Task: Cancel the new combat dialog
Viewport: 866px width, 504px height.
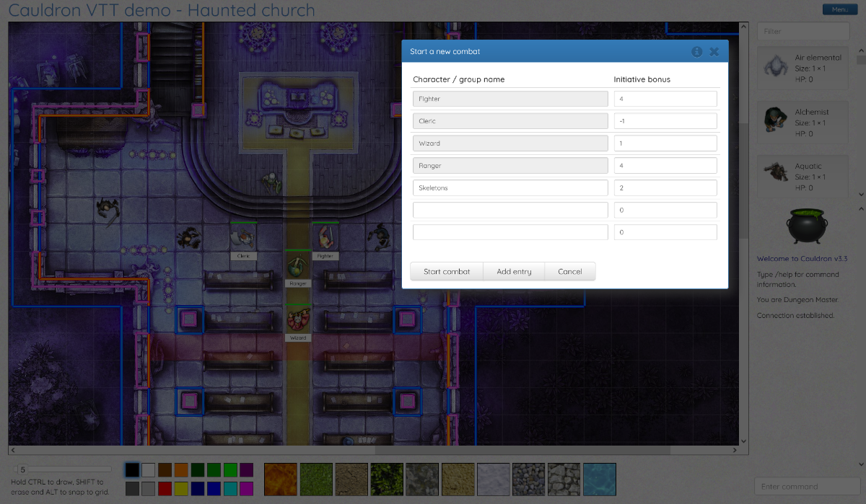Action: click(x=569, y=272)
